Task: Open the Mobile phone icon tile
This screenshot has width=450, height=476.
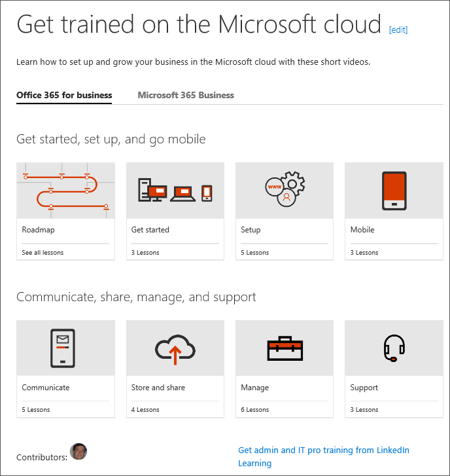Action: (x=394, y=191)
